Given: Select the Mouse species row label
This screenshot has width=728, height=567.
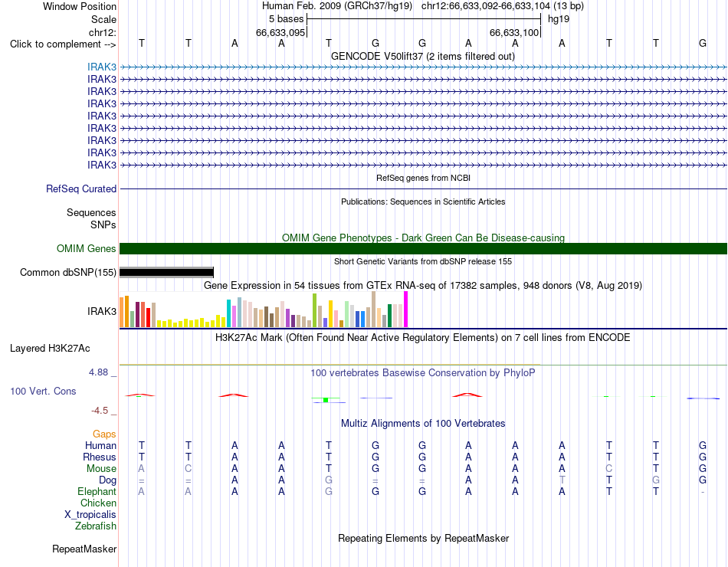Looking at the screenshot, I should pyautogui.click(x=101, y=469).
